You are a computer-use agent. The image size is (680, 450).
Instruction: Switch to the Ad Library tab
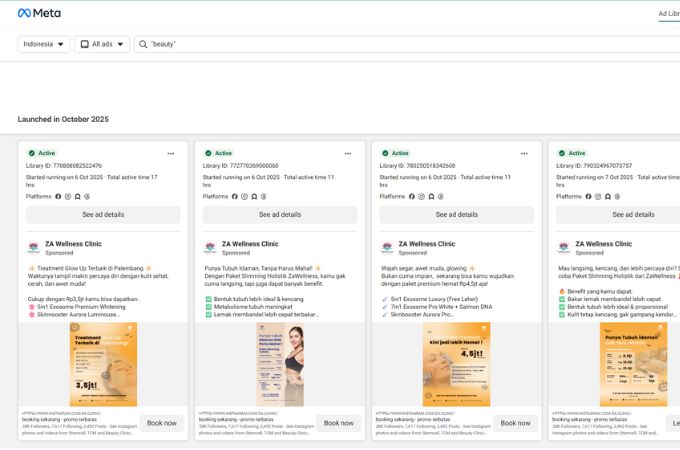pyautogui.click(x=668, y=13)
